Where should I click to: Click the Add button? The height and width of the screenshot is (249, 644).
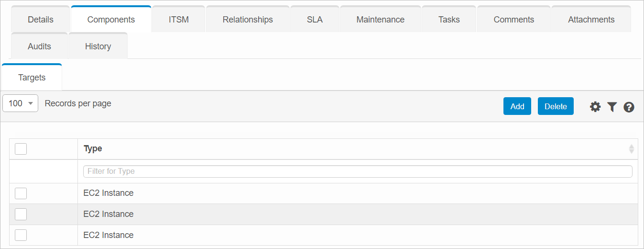517,106
